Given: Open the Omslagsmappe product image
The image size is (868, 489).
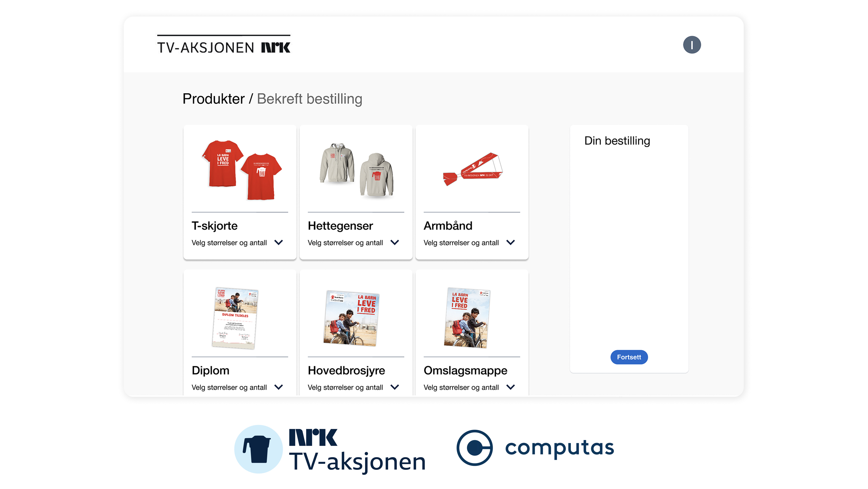Looking at the screenshot, I should [x=467, y=318].
